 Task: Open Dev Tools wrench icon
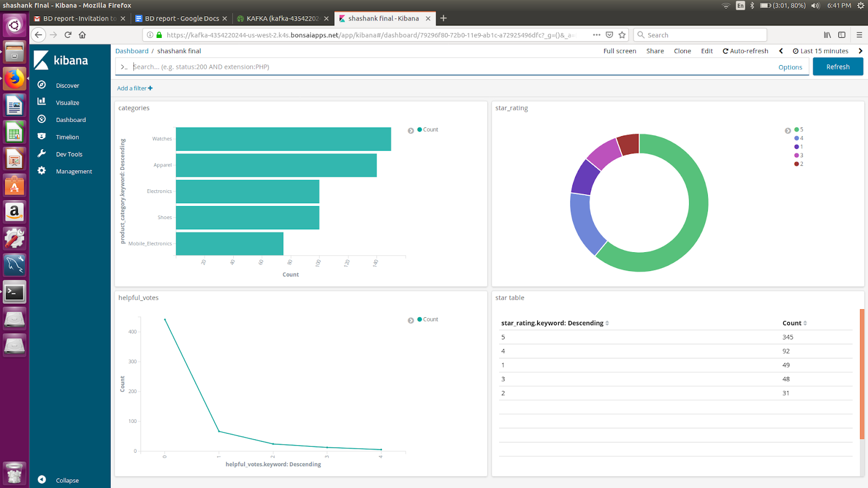[x=42, y=154]
